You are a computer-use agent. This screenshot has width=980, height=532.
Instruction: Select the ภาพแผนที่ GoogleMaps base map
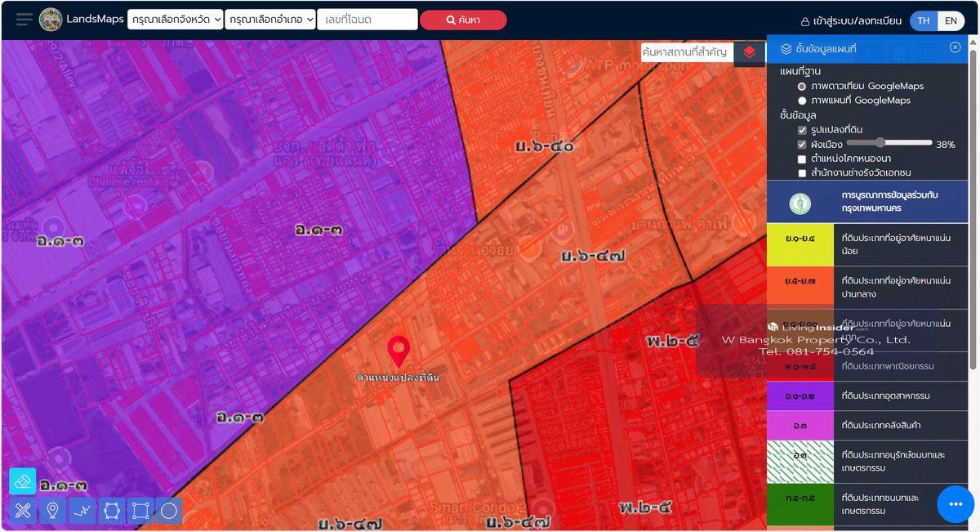pos(802,101)
